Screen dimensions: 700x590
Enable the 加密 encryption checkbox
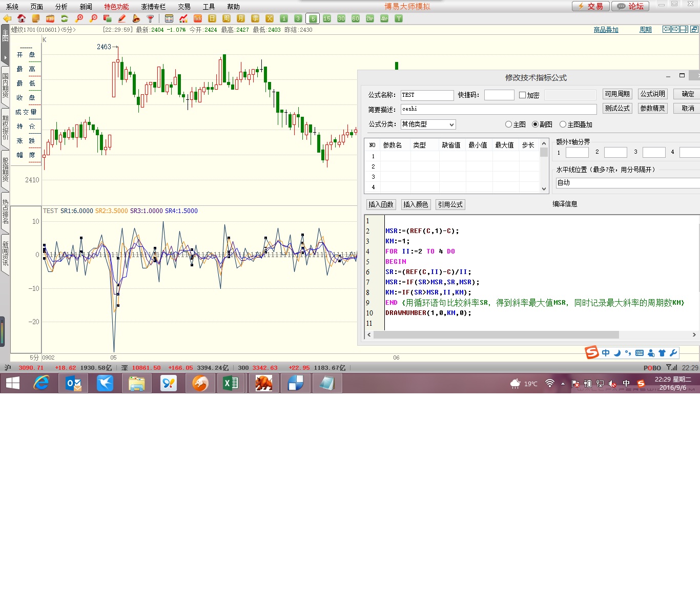(522, 95)
